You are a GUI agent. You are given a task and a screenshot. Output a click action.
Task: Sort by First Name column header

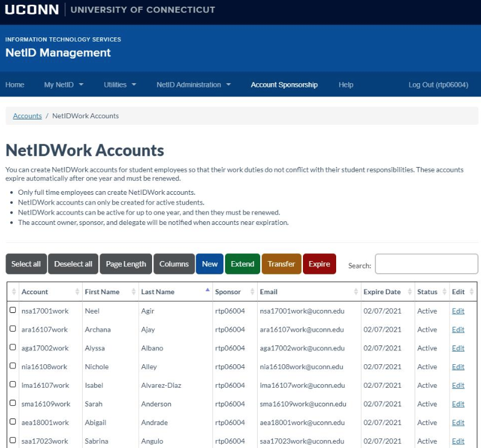(102, 292)
